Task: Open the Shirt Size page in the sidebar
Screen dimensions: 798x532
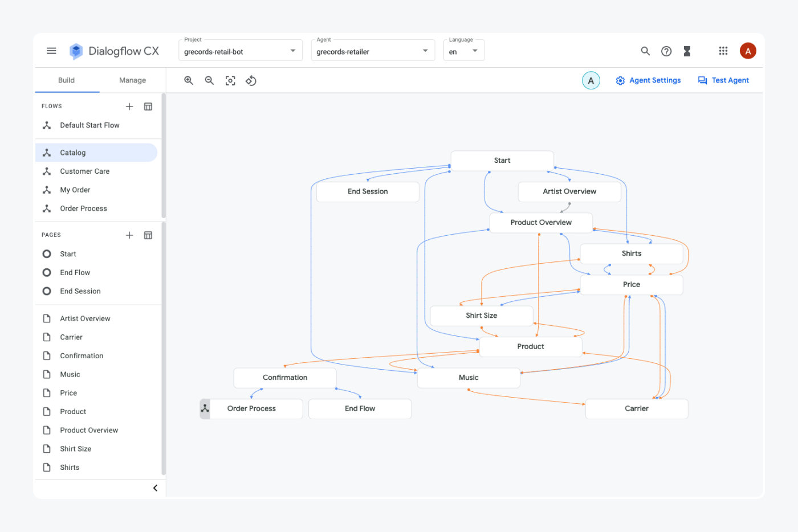Action: pyautogui.click(x=76, y=448)
